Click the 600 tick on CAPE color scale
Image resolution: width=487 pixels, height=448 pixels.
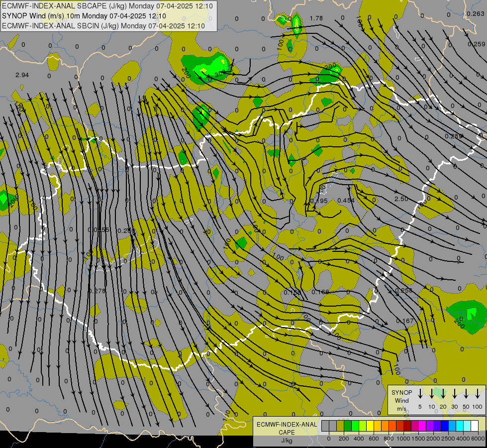coord(374,439)
